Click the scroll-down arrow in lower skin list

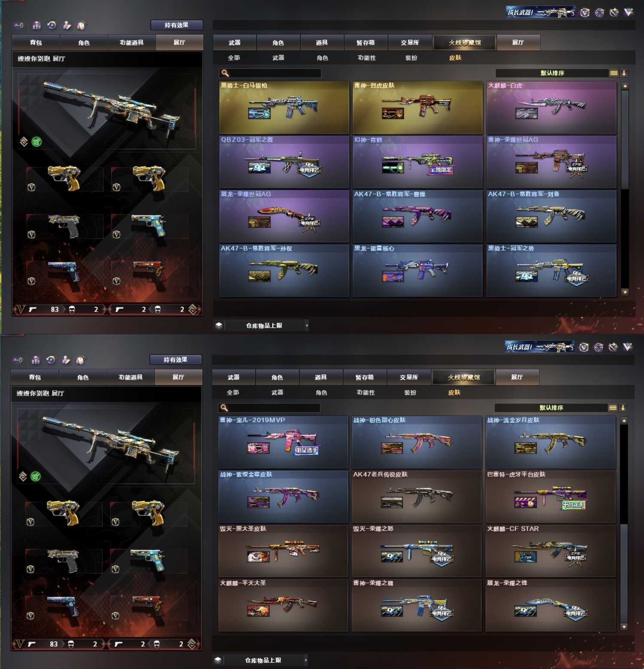624,627
